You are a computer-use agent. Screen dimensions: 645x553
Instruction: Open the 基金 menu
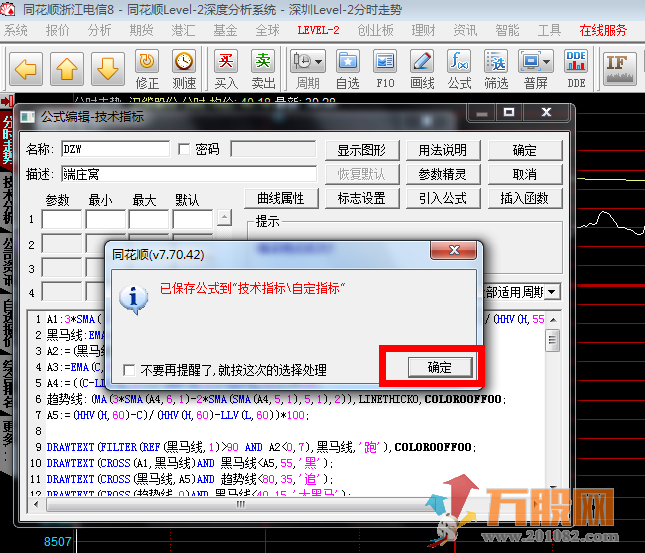[x=225, y=30]
